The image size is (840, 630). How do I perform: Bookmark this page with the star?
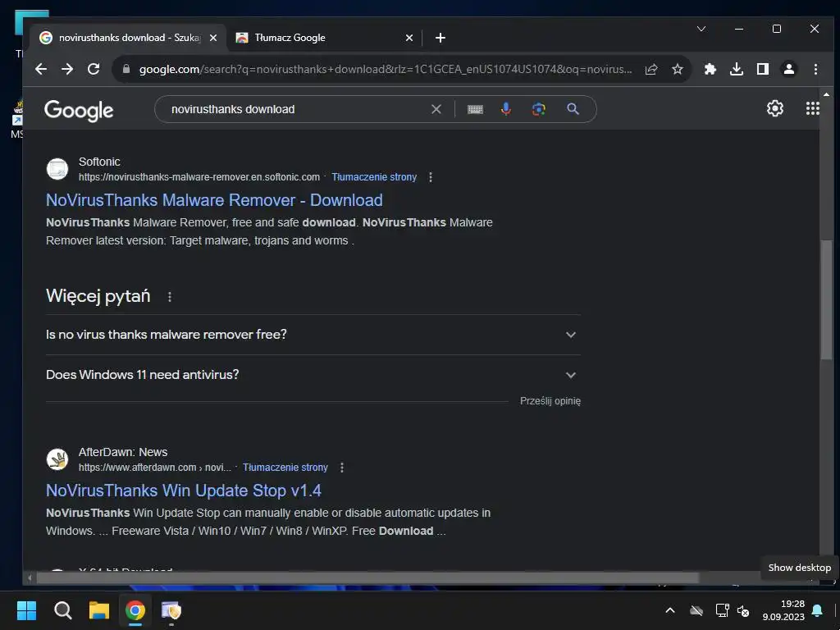677,69
